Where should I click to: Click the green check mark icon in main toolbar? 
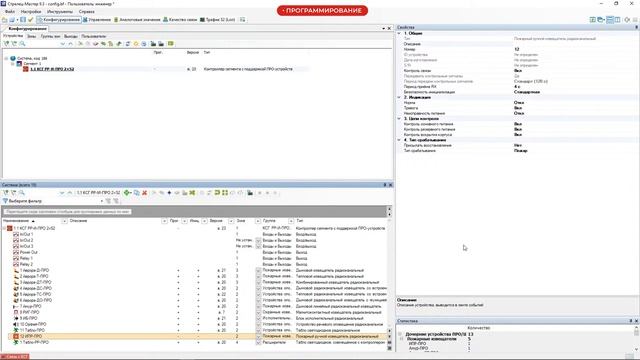click(x=30, y=20)
